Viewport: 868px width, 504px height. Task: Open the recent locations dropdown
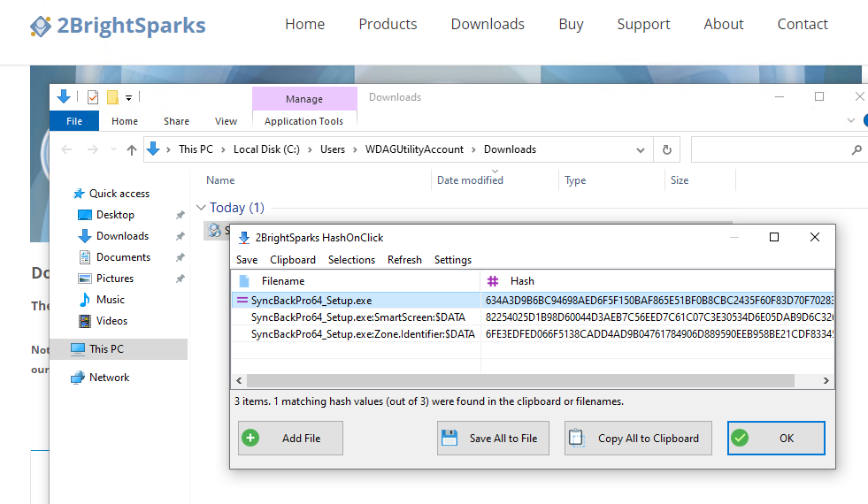click(x=113, y=149)
